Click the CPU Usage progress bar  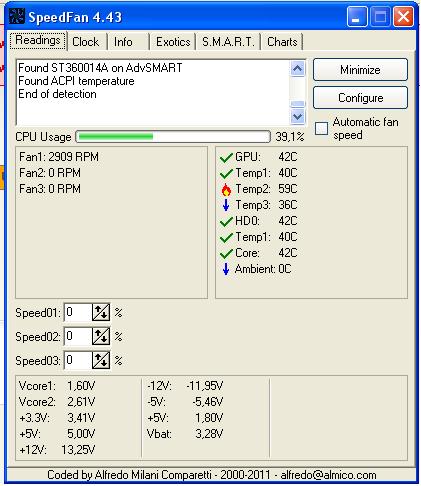[x=173, y=137]
